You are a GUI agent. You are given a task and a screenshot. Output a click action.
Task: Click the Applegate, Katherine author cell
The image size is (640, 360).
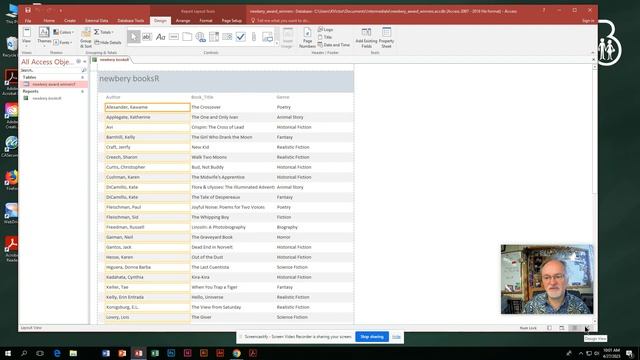coord(147,117)
